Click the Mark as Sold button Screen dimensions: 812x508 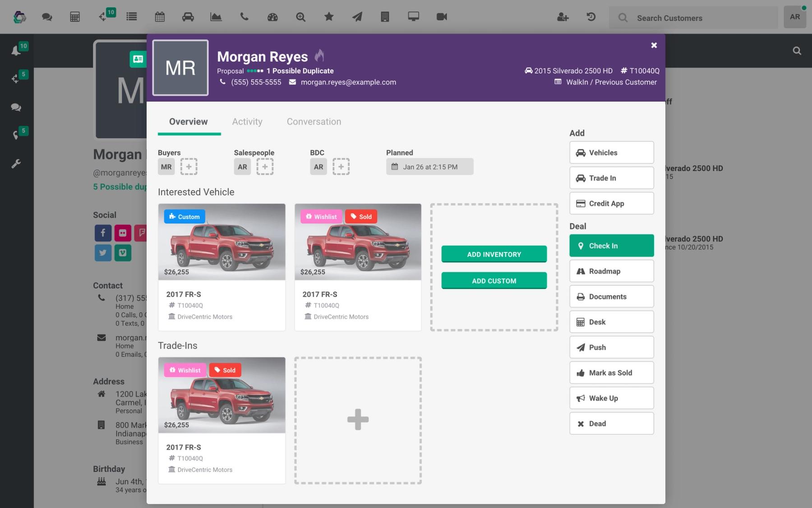click(611, 373)
